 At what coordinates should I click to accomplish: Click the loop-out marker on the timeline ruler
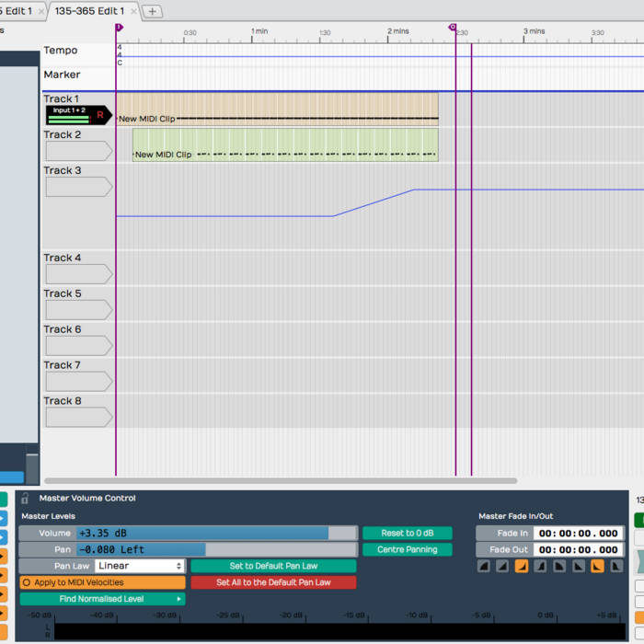pyautogui.click(x=452, y=29)
